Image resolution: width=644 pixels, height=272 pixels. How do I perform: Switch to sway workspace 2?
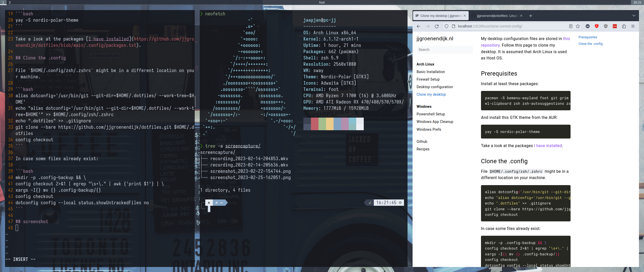coord(10,2)
